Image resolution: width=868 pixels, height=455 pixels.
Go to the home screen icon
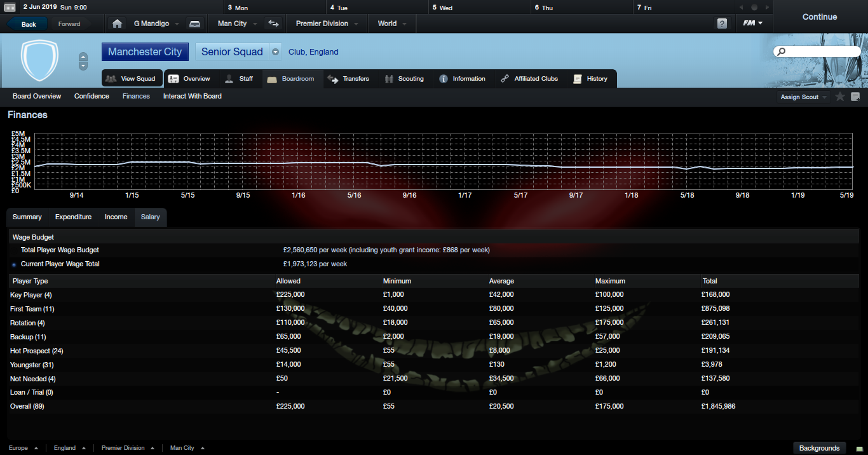coord(117,24)
